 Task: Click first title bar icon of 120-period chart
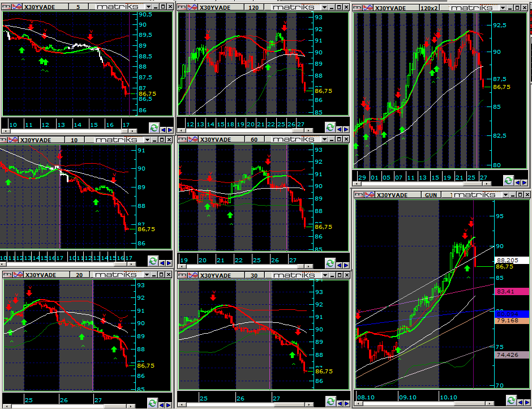point(182,7)
